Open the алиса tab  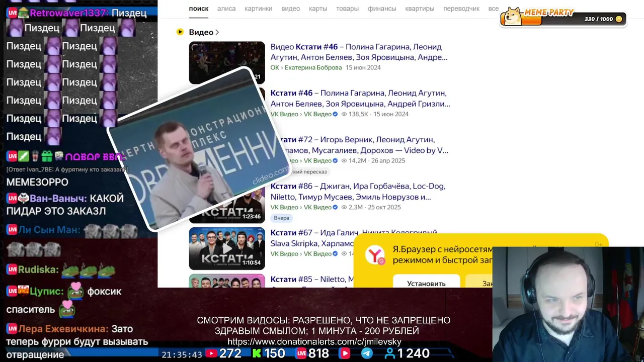[x=226, y=9]
